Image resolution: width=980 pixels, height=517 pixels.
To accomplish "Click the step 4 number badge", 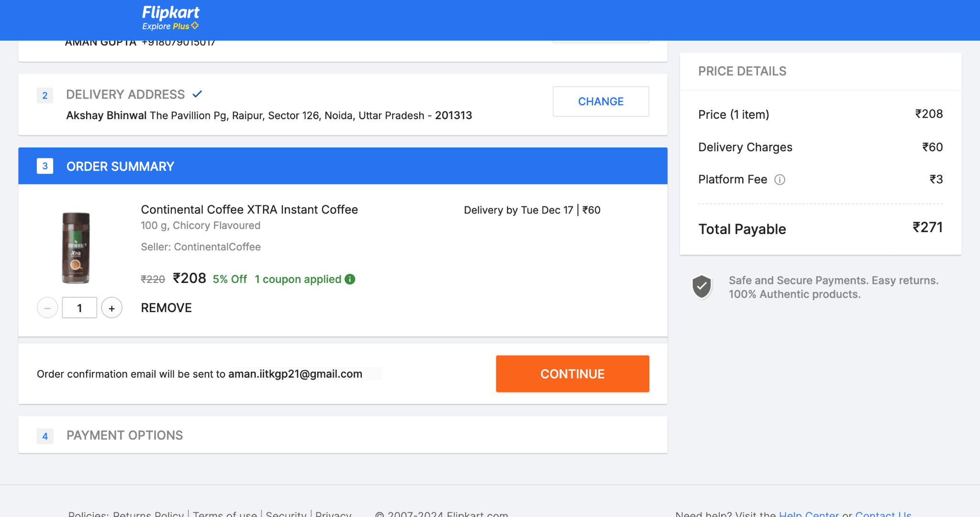I will (x=45, y=436).
